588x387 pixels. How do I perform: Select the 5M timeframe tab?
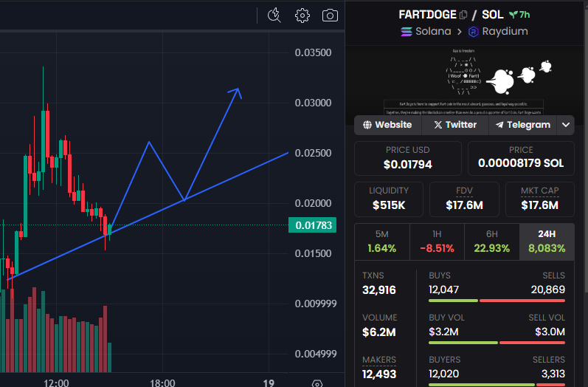[x=381, y=242]
